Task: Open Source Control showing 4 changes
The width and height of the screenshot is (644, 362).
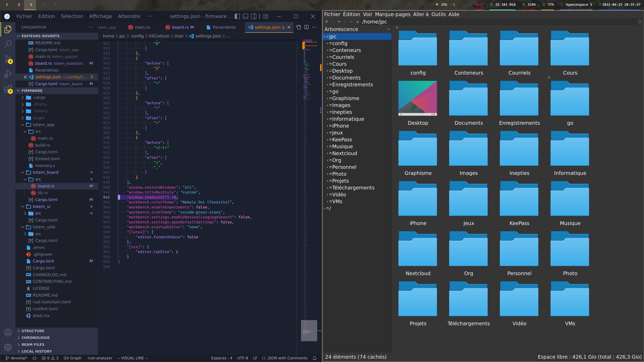Action: point(8,59)
